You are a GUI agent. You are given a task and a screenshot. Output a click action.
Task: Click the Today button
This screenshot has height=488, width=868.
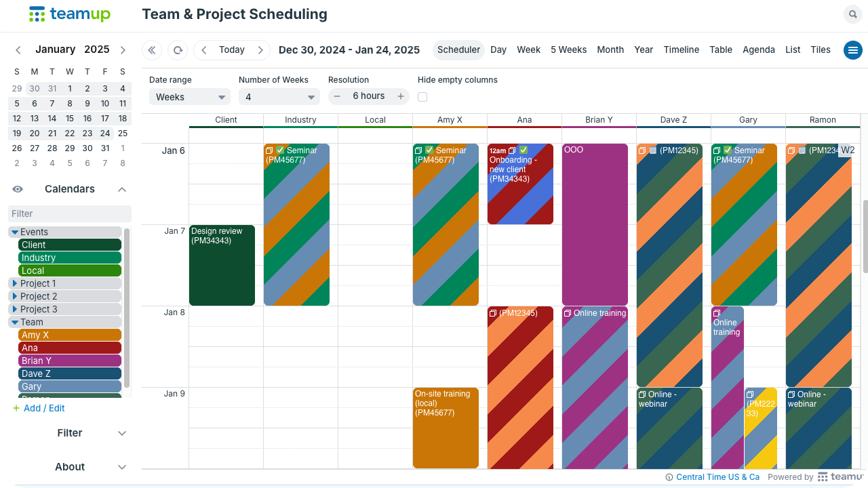231,50
